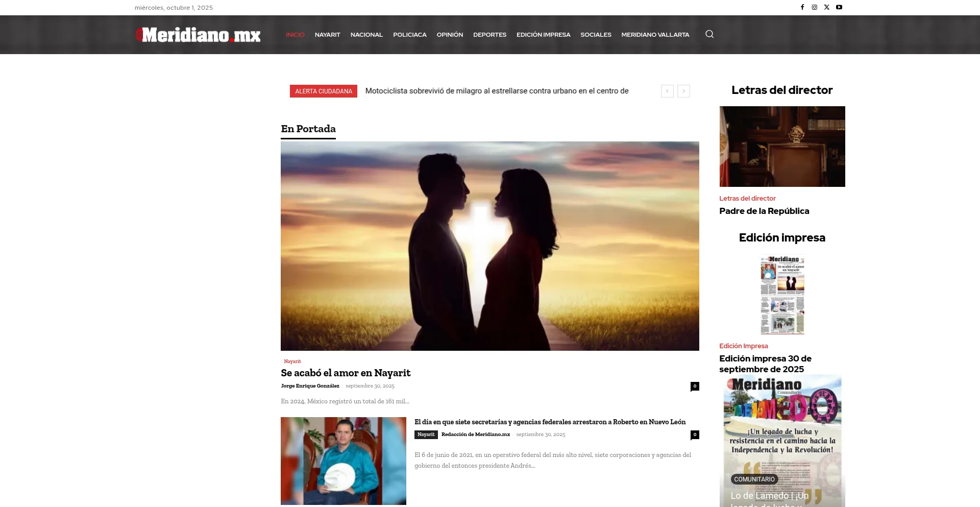Open the Edición Impresa menu
The height and width of the screenshot is (507, 980).
543,35
